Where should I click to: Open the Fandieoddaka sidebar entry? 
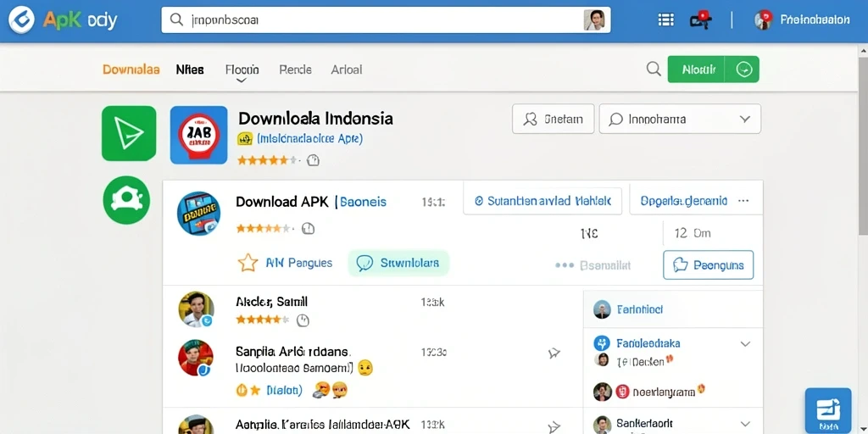pyautogui.click(x=648, y=343)
